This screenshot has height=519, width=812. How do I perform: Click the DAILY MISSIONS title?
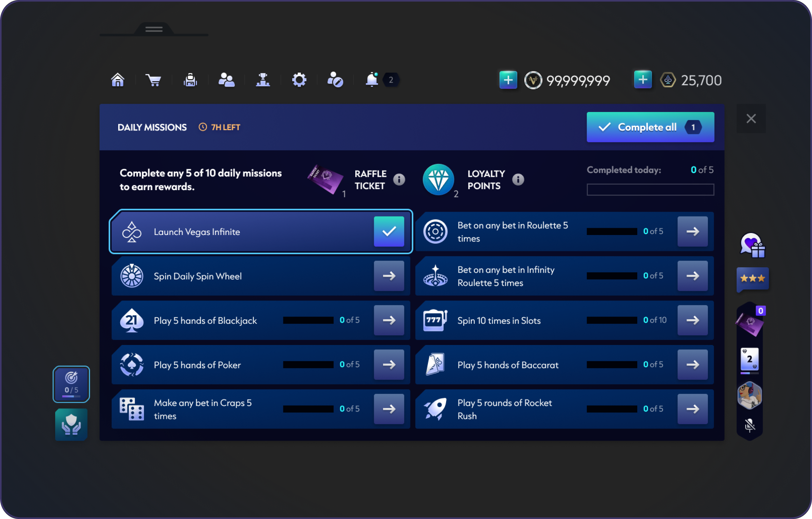point(152,127)
